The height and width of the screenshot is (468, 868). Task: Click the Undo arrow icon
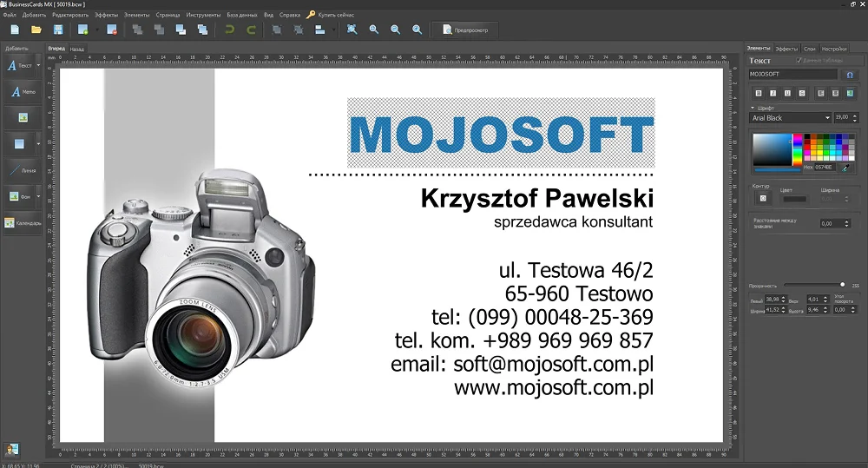(x=229, y=30)
